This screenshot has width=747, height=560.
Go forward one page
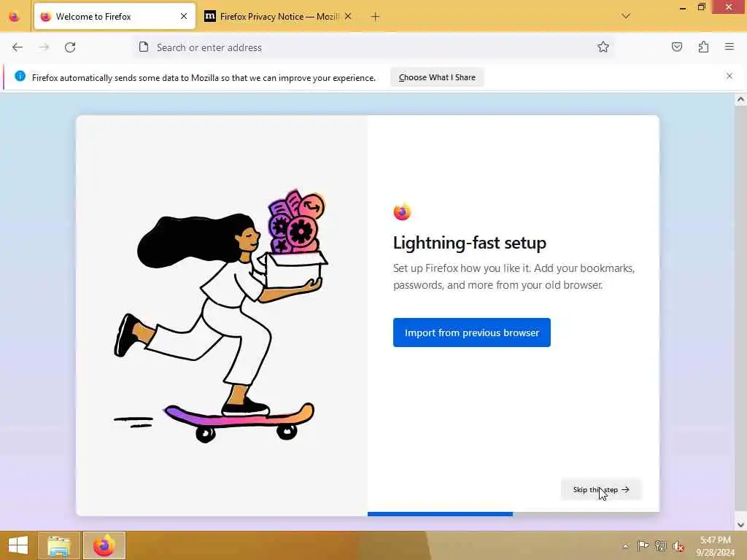click(44, 47)
